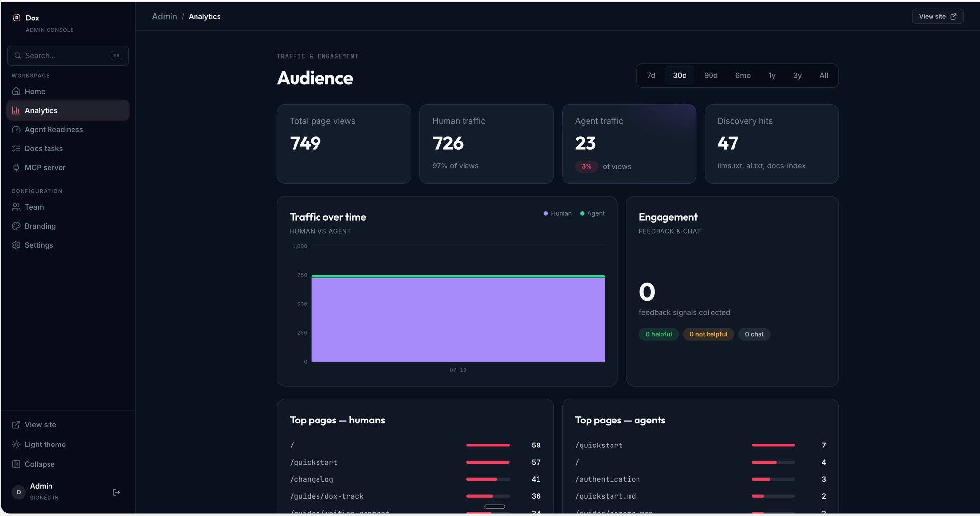
Task: Click the Agent Readiness gauge icon
Action: coord(16,129)
